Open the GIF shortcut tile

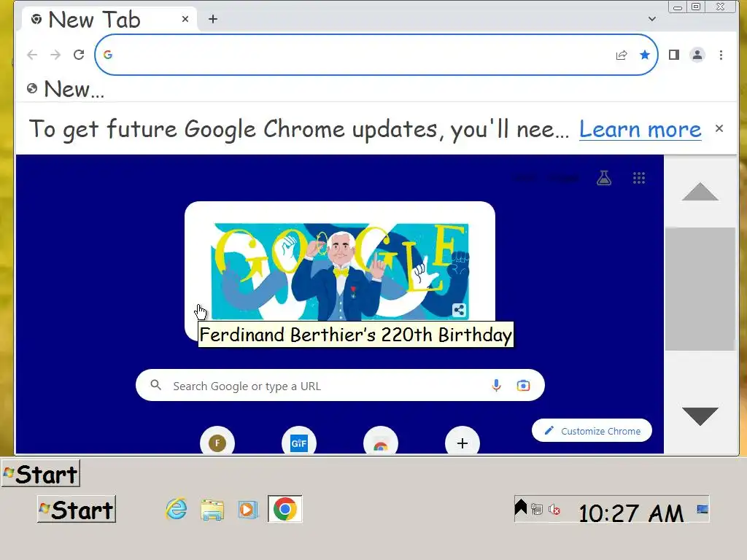(298, 443)
